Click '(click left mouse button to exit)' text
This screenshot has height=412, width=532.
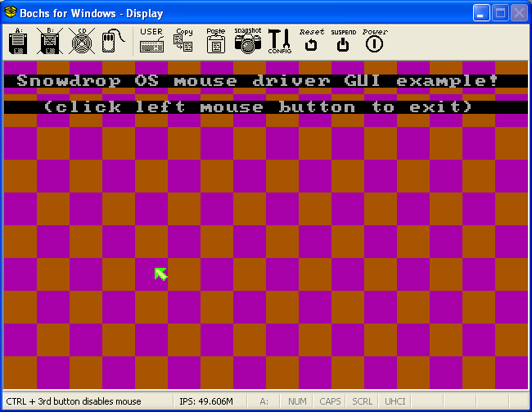(x=258, y=107)
